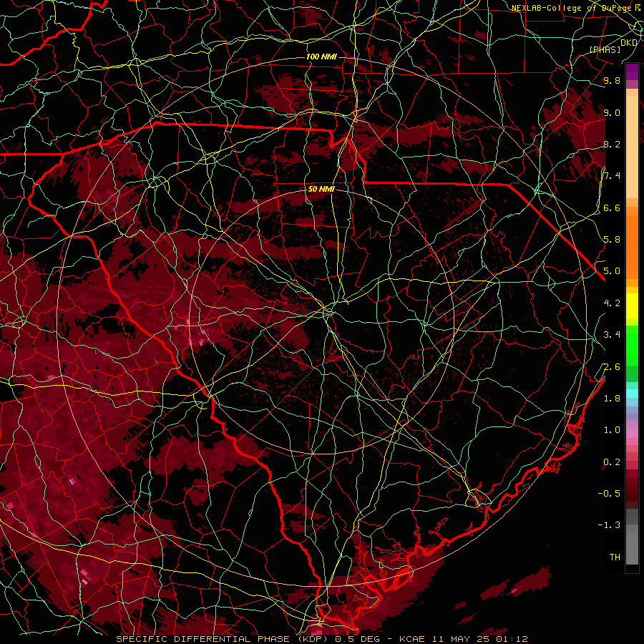The height and width of the screenshot is (644, 644).
Task: Select the cyan swatch of the color bar
Action: (632, 394)
